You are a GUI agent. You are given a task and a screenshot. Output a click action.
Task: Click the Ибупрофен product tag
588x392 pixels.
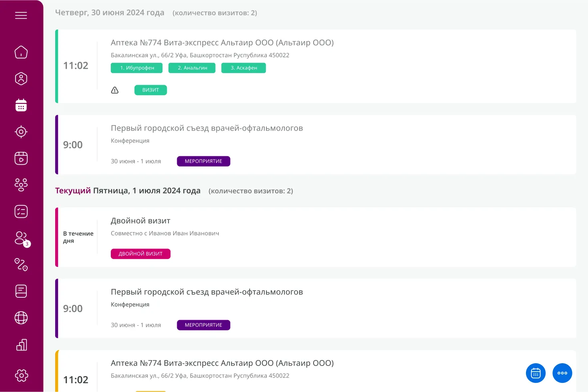click(137, 68)
